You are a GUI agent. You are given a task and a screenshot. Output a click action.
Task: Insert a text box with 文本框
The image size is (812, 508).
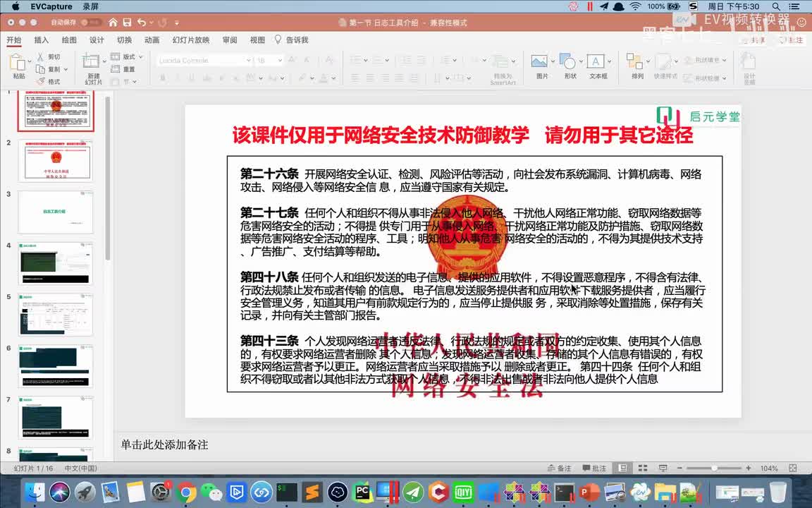pos(596,61)
